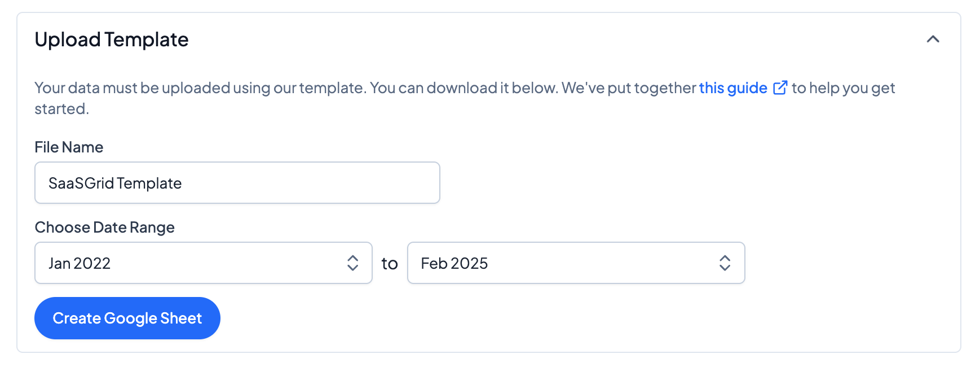The width and height of the screenshot is (980, 367).
Task: Click the down chevron in Feb 2025 selector
Action: click(725, 268)
